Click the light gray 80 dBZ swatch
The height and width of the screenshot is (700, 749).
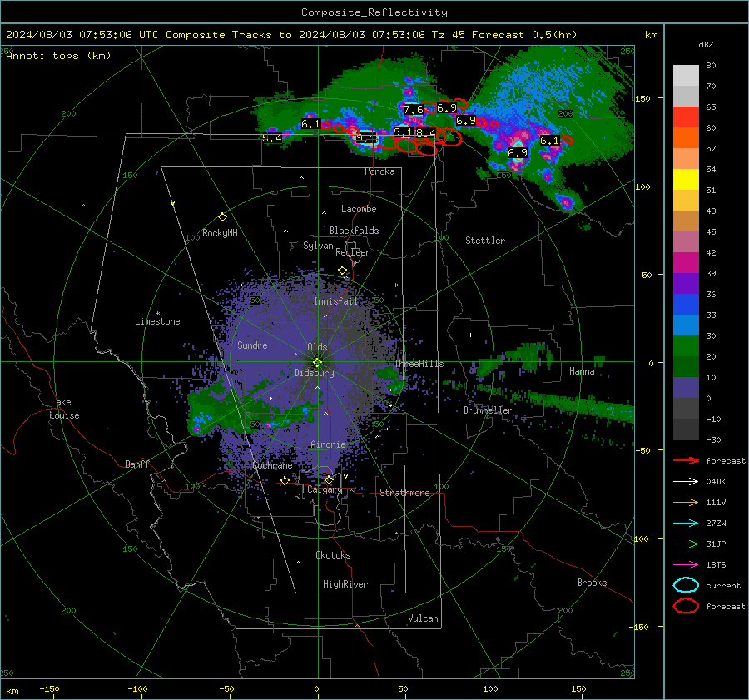coord(686,75)
